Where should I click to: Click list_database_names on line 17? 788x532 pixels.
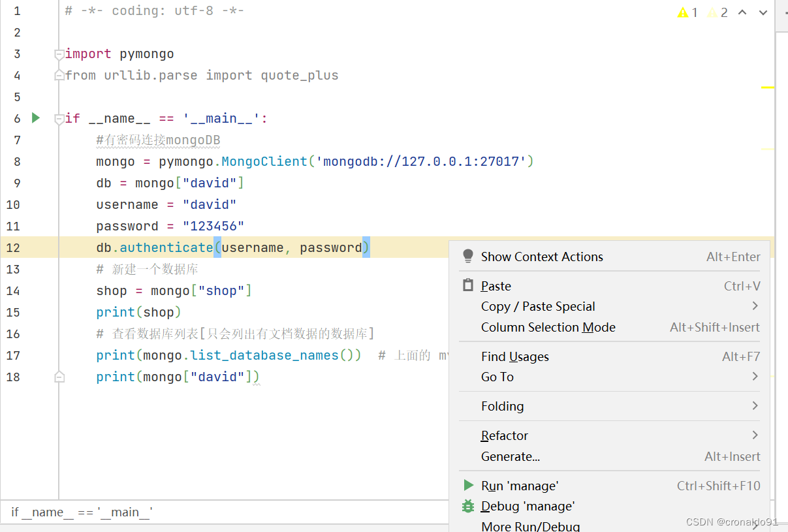pos(264,355)
